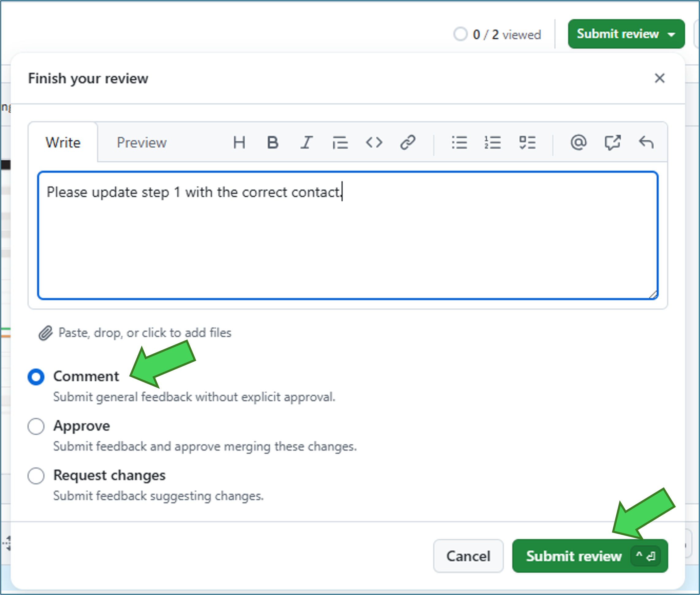Insert a quote block
The height and width of the screenshot is (595, 700).
pyautogui.click(x=340, y=142)
